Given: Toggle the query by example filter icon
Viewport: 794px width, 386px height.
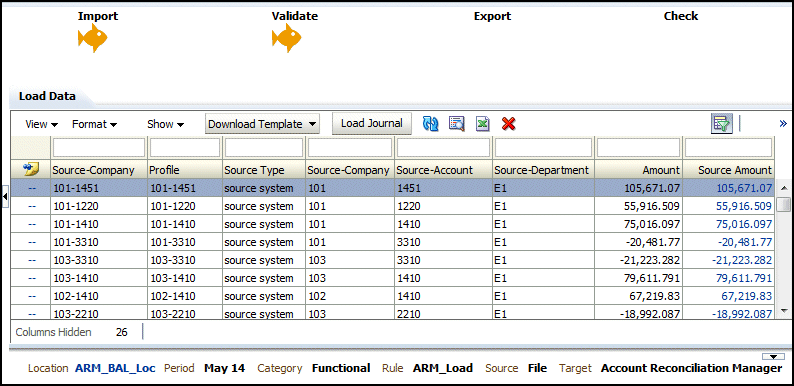Looking at the screenshot, I should (722, 124).
